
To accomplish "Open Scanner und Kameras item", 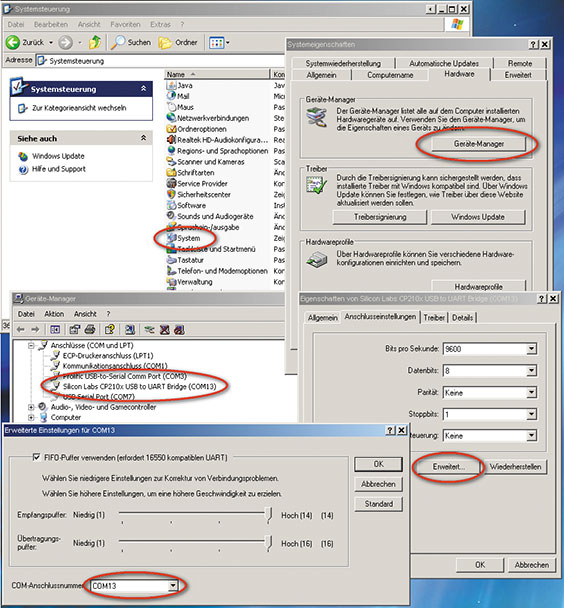I will click(205, 162).
